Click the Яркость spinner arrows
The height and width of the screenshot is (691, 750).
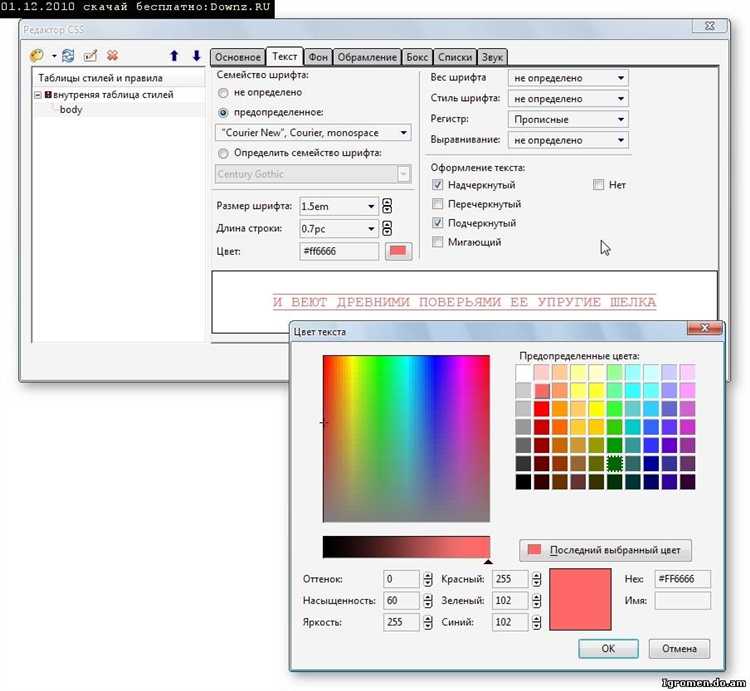(428, 622)
